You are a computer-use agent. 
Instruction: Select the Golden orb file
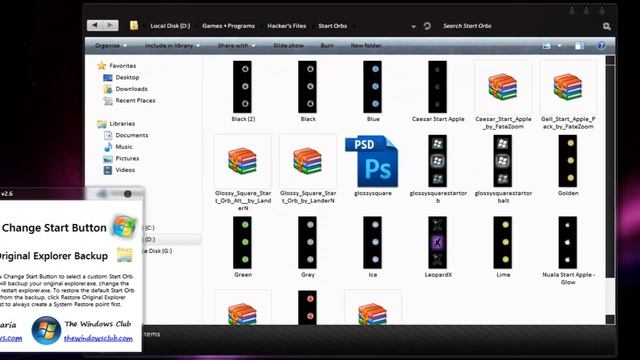click(568, 166)
